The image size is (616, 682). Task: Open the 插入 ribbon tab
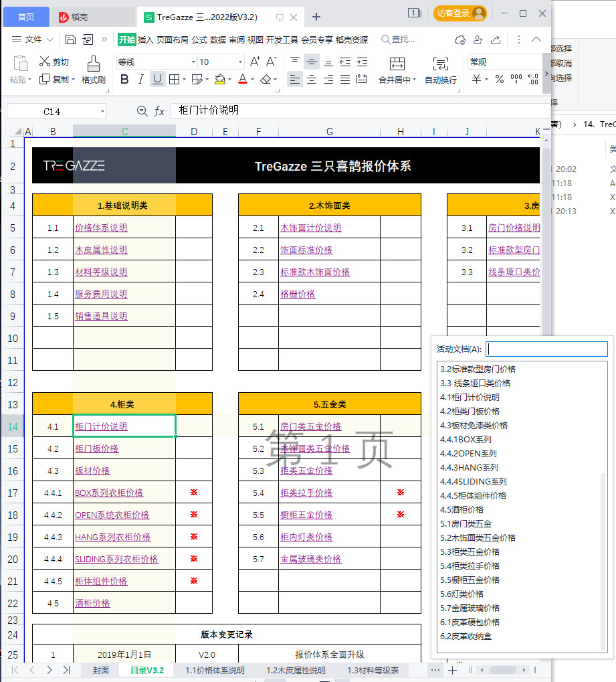point(145,40)
